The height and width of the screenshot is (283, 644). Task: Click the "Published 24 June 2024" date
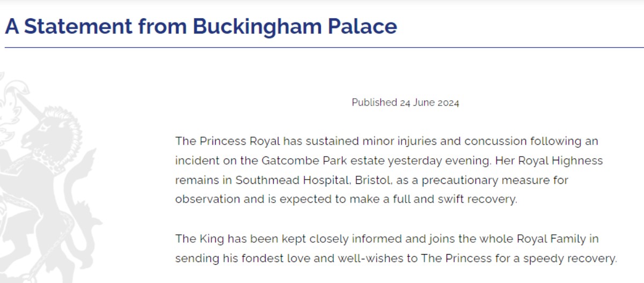pos(405,102)
